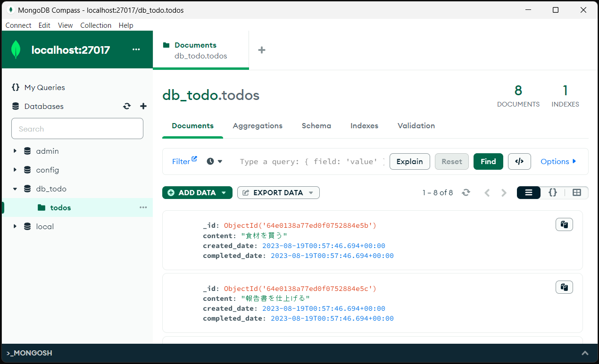Viewport: 599px width, 364px height.
Task: Click content value "報告書を仕上げる"
Action: pyautogui.click(x=275, y=298)
